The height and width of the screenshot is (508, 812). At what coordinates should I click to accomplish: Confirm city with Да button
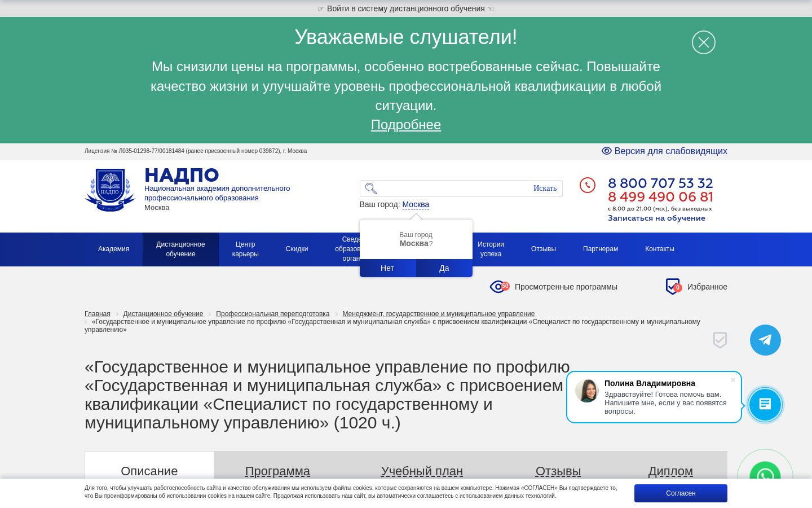coord(444,268)
